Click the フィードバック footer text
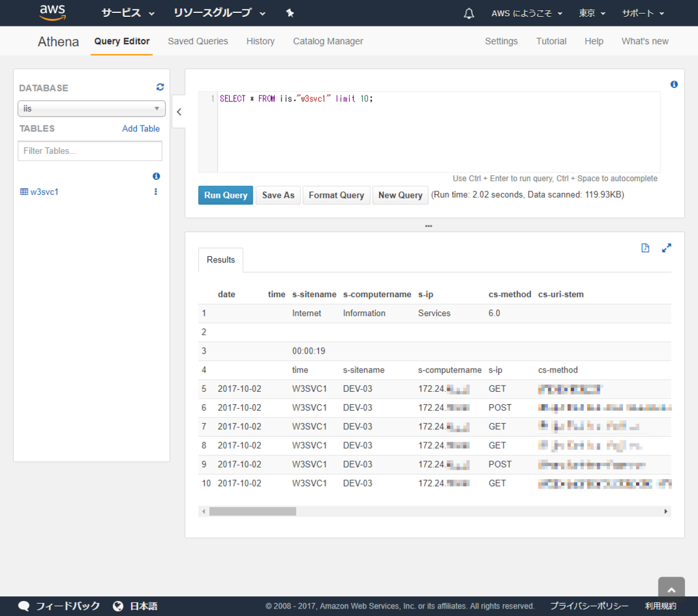 [x=67, y=606]
